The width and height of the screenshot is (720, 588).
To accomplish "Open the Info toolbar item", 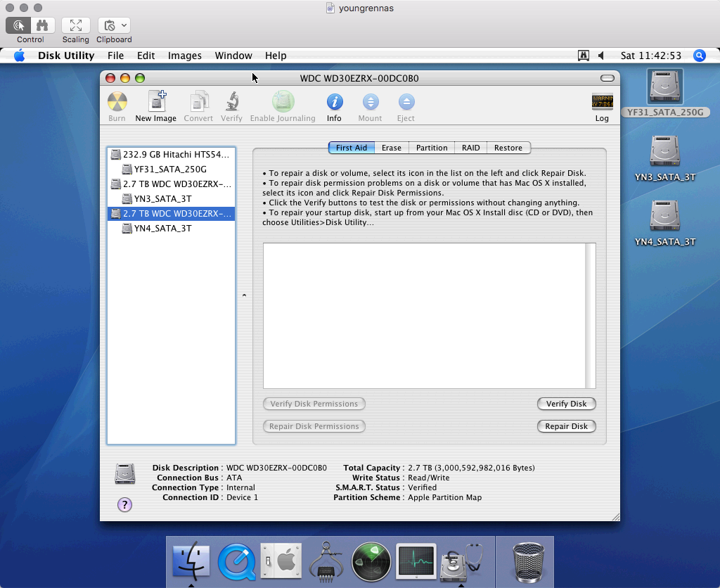I will click(334, 107).
